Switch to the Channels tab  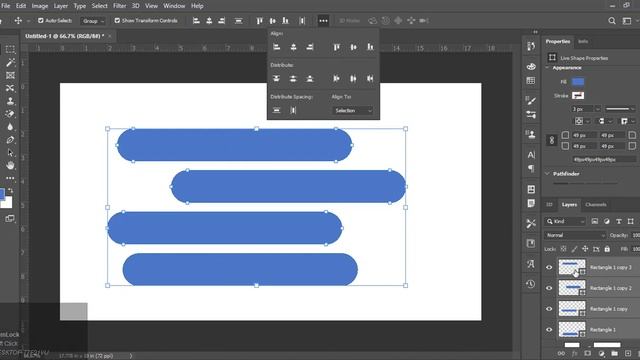click(x=596, y=205)
